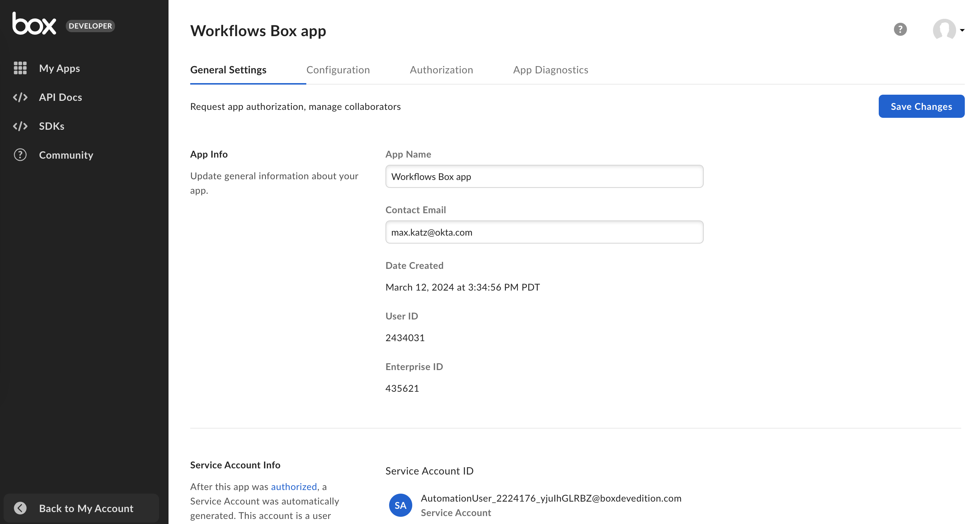
Task: Click the My Apps grid icon
Action: [20, 68]
